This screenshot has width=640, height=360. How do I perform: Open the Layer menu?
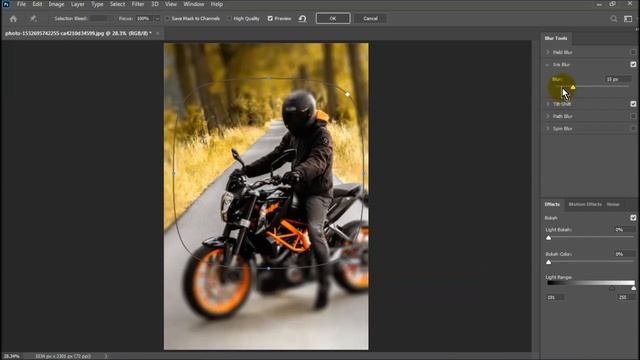(78, 4)
